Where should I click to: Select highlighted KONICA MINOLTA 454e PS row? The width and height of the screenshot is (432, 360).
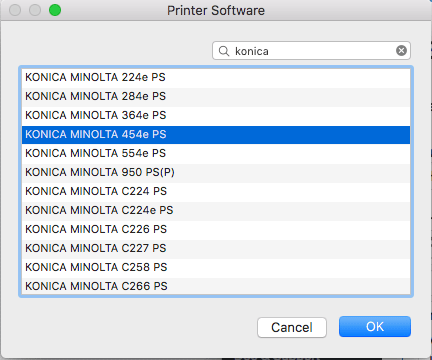coord(216,134)
